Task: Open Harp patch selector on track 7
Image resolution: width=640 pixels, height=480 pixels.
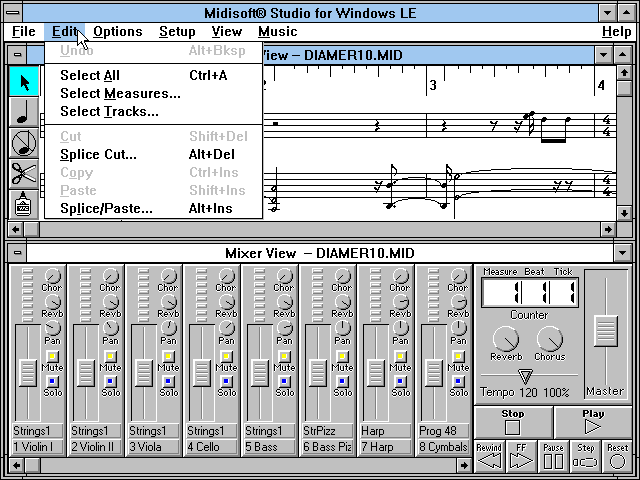Action: 385,431
